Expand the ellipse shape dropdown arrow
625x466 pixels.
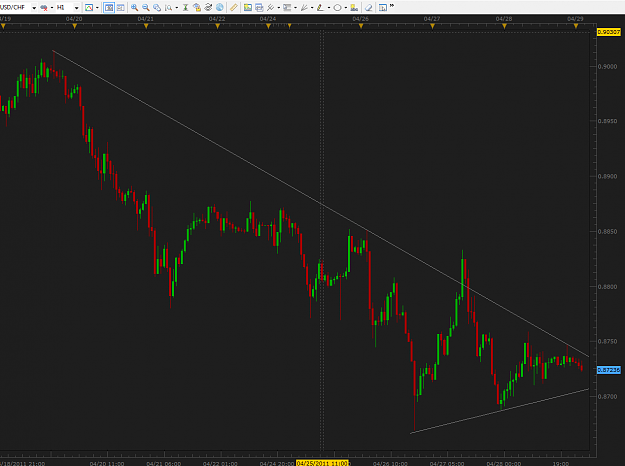[x=346, y=8]
